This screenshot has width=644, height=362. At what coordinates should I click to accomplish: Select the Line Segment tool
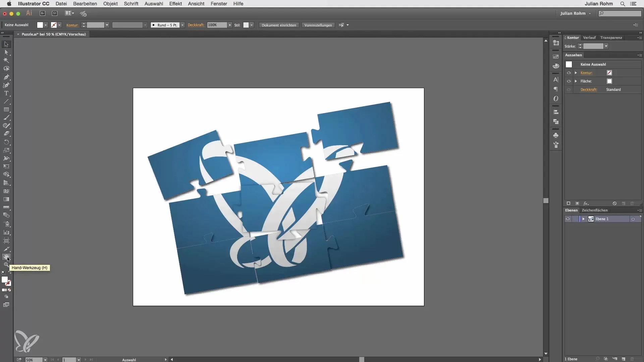tap(6, 101)
